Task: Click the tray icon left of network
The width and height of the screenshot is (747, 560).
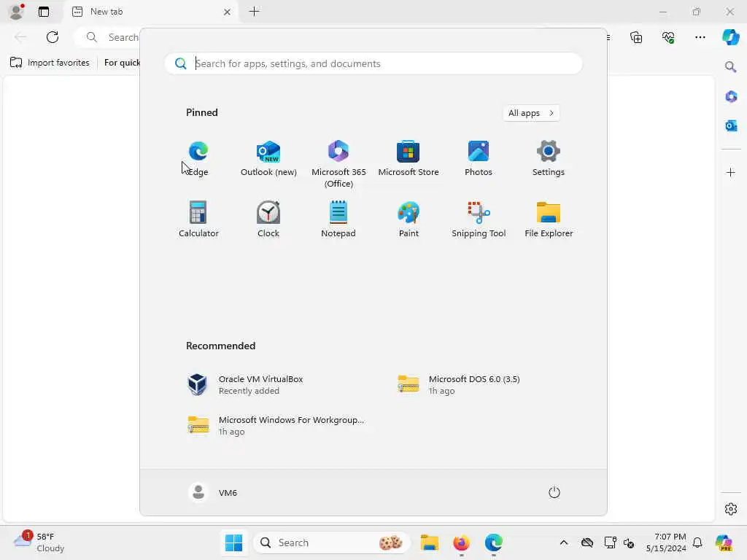Action: (x=587, y=542)
